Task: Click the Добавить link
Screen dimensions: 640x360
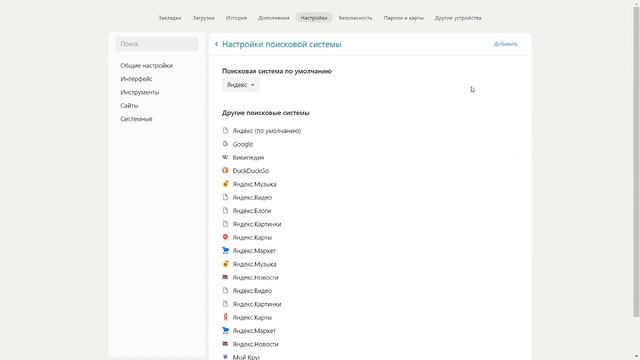Action: (x=506, y=44)
